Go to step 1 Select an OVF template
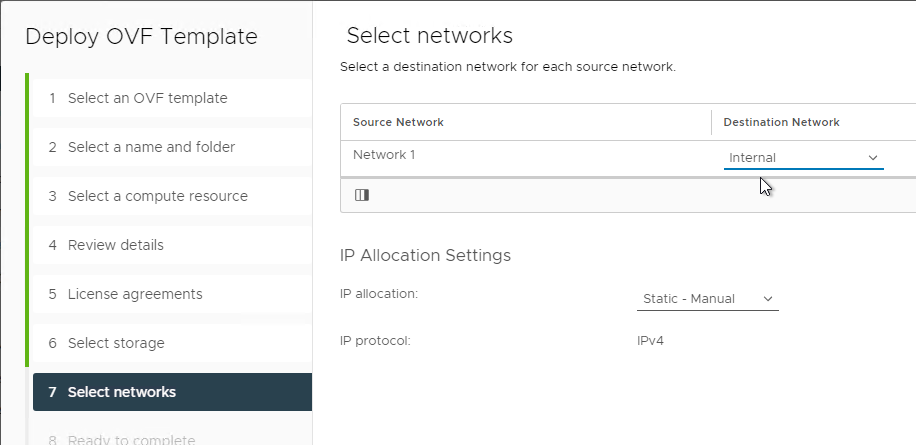The height and width of the screenshot is (445, 916). coord(147,98)
